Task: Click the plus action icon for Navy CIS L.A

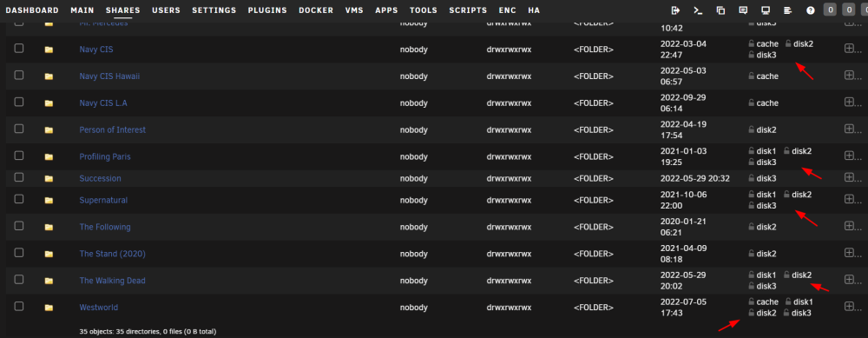Action: click(849, 102)
